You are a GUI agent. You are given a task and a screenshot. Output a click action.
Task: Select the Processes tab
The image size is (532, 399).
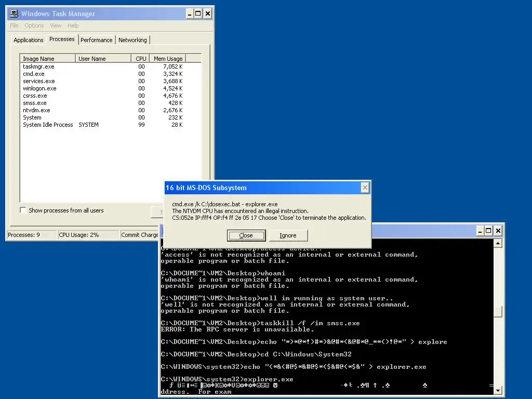[62, 39]
